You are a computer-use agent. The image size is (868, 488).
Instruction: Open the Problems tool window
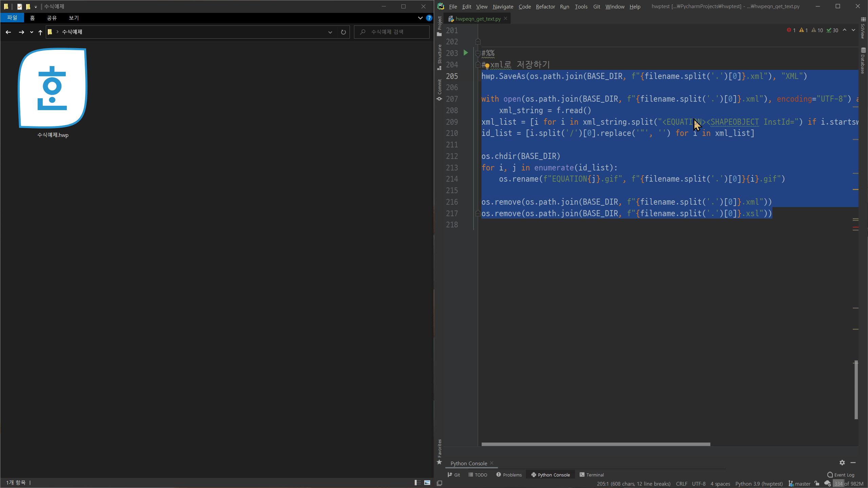tap(509, 475)
